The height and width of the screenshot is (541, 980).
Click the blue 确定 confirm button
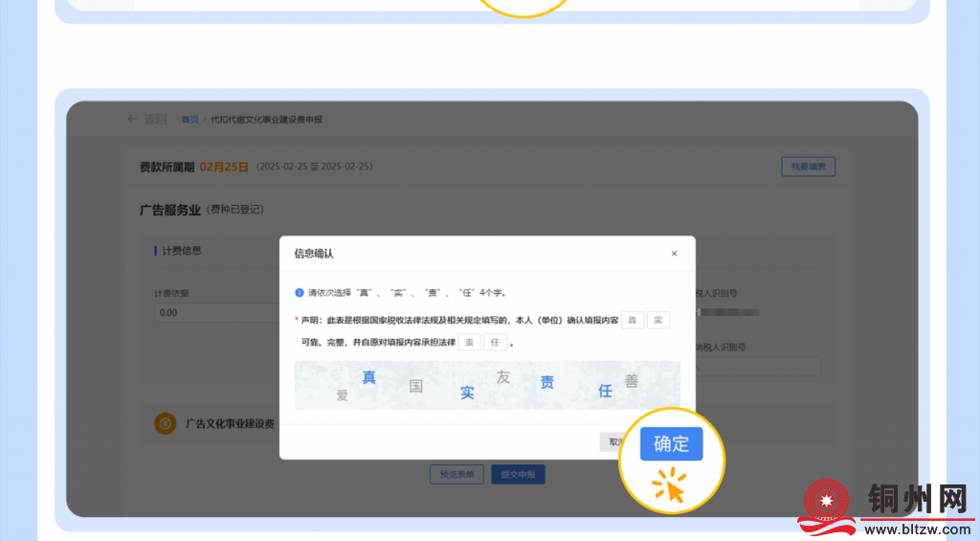671,444
